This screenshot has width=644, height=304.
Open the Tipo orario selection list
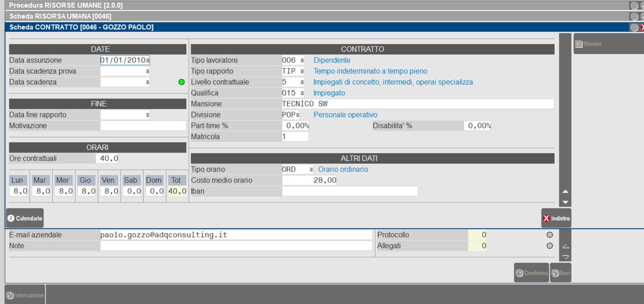[x=311, y=169]
